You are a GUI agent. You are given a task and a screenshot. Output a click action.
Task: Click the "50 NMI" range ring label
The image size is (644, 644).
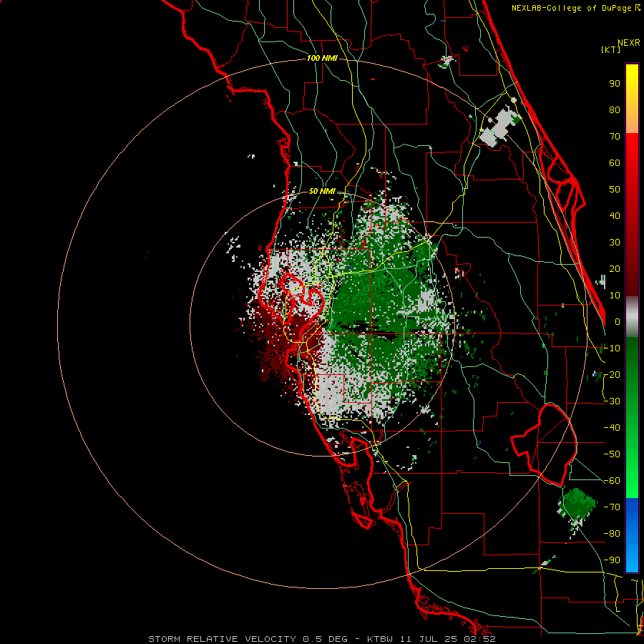click(x=322, y=191)
